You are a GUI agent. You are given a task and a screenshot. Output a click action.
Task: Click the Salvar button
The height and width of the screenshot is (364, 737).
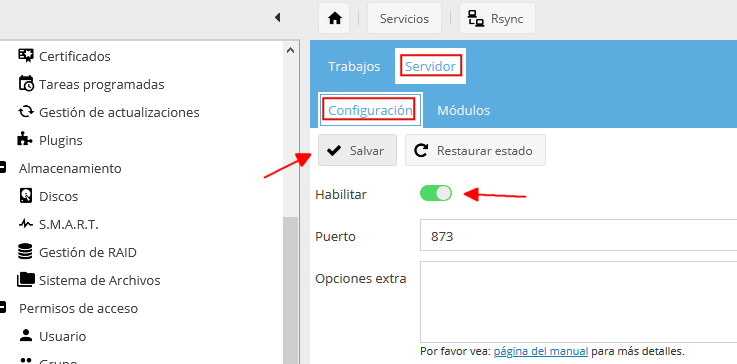tap(357, 150)
